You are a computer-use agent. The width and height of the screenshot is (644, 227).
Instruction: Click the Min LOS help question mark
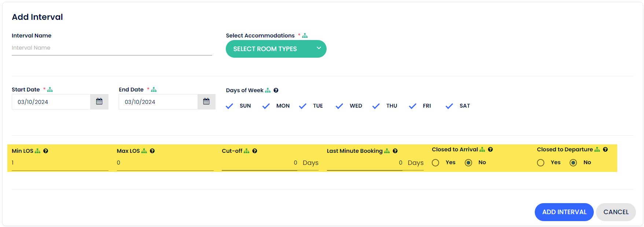tap(46, 151)
